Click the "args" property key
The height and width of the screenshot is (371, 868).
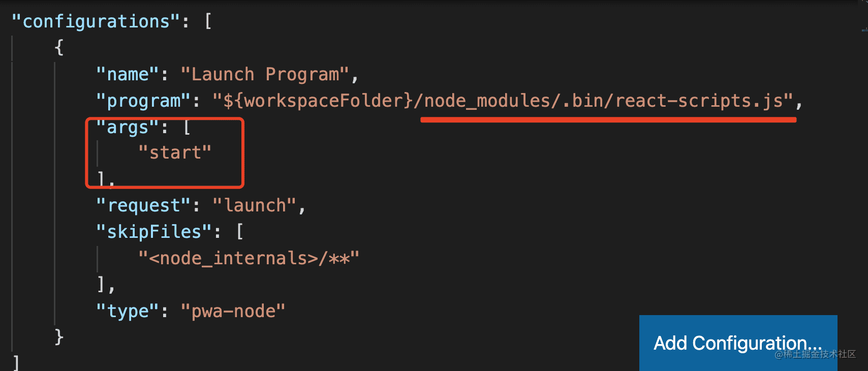128,127
